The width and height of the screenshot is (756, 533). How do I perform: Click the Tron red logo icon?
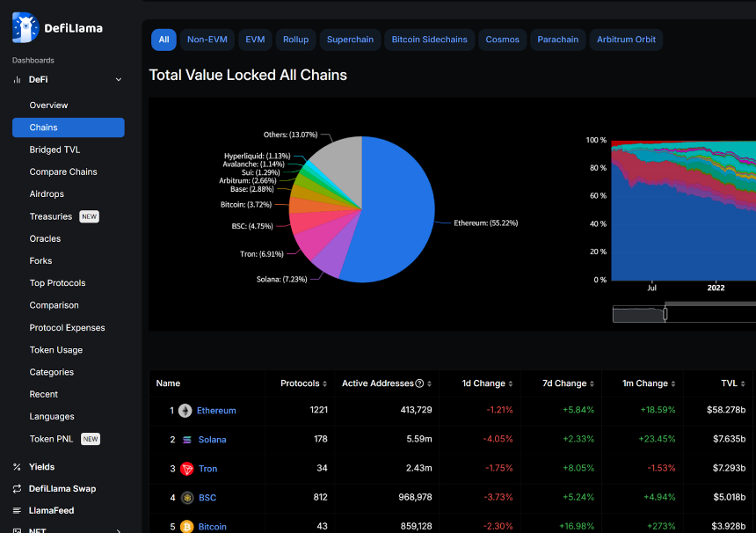click(187, 469)
